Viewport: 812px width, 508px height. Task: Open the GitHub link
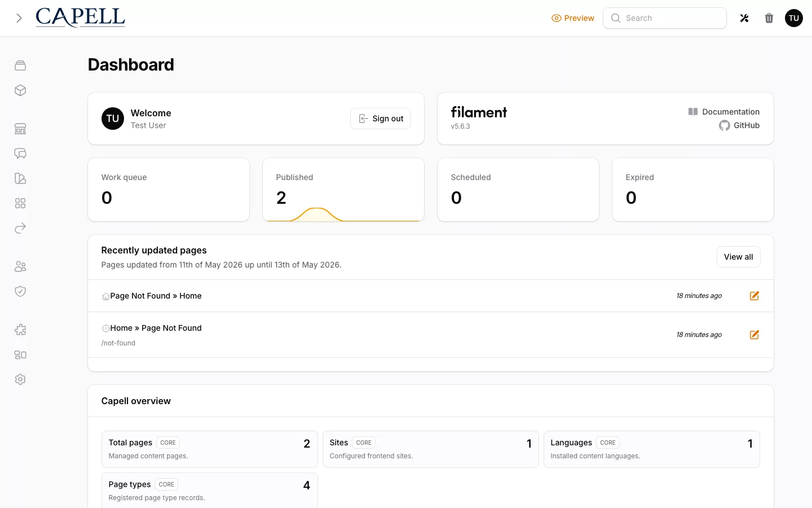tap(739, 125)
